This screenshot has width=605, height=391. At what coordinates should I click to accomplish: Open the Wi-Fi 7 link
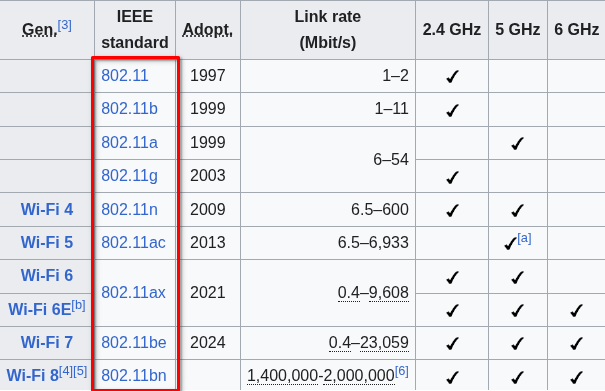pos(47,343)
